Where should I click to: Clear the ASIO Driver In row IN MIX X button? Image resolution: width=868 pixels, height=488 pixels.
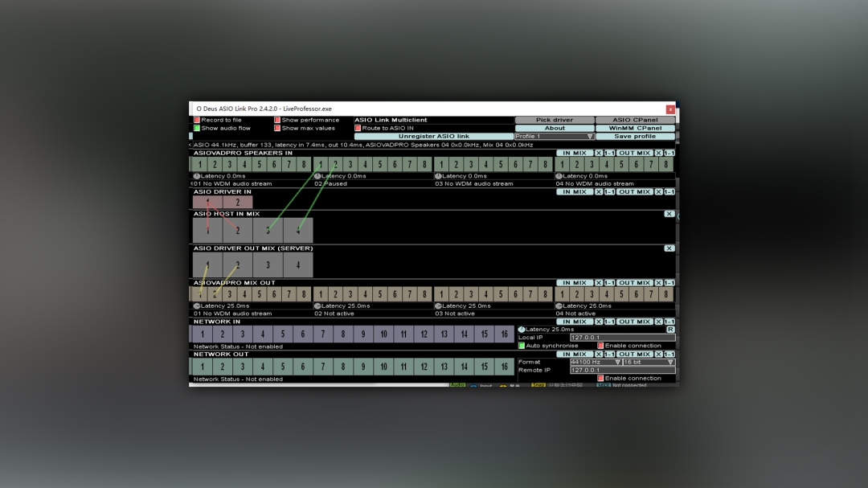pos(599,191)
